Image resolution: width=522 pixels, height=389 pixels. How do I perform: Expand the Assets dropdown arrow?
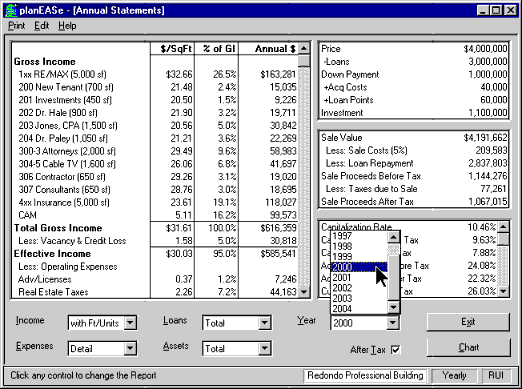coord(264,349)
